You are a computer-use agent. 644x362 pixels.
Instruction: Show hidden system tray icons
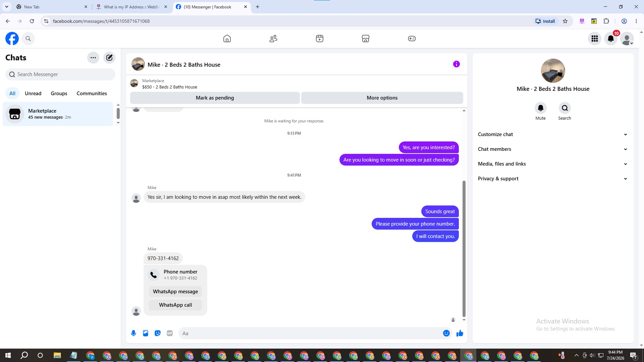coord(576,355)
